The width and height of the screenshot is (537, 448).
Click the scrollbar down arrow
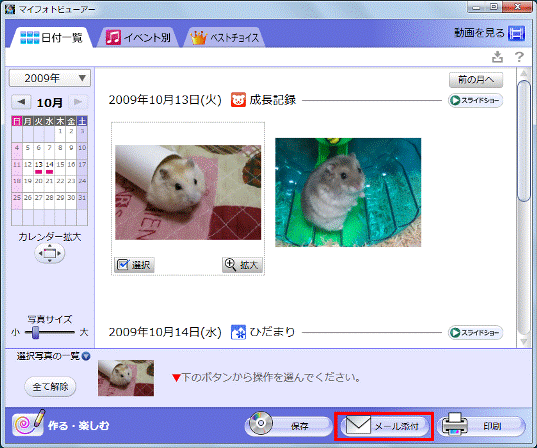point(524,341)
